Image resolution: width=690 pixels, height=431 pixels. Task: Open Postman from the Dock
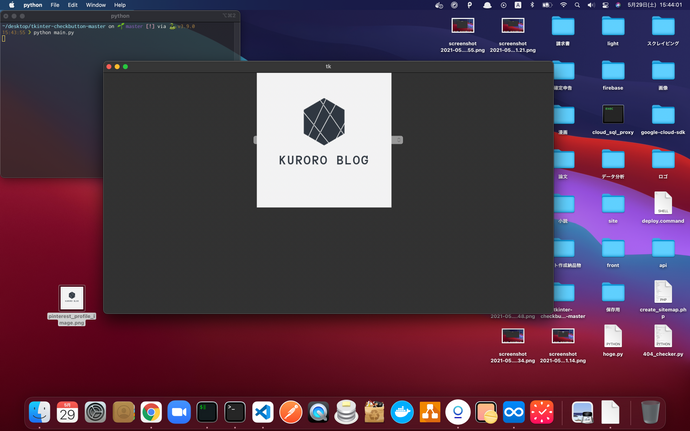click(x=291, y=412)
